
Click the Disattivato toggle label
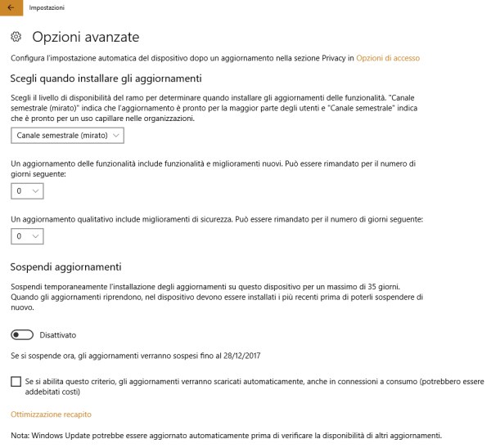tap(58, 335)
